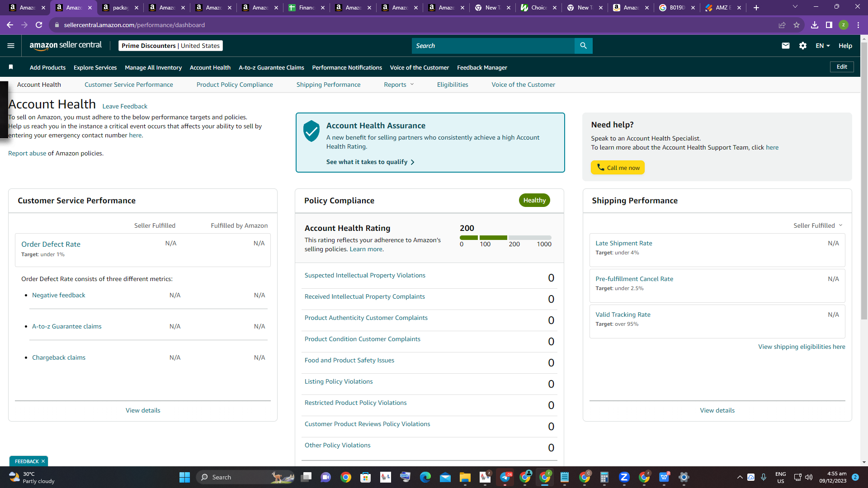Bookmark this page with the star icon
This screenshot has height=488, width=868.
pos(797,25)
